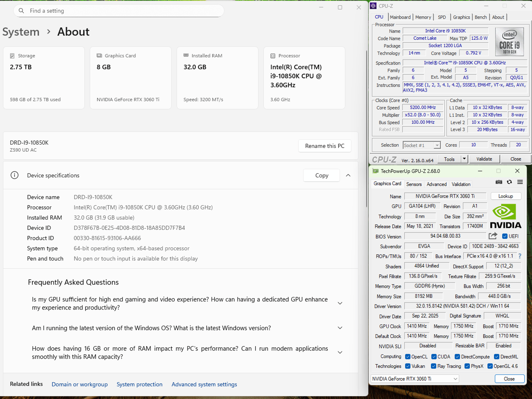Click the Graphics Card card icon
This screenshot has height=399, width=532.
click(x=99, y=55)
